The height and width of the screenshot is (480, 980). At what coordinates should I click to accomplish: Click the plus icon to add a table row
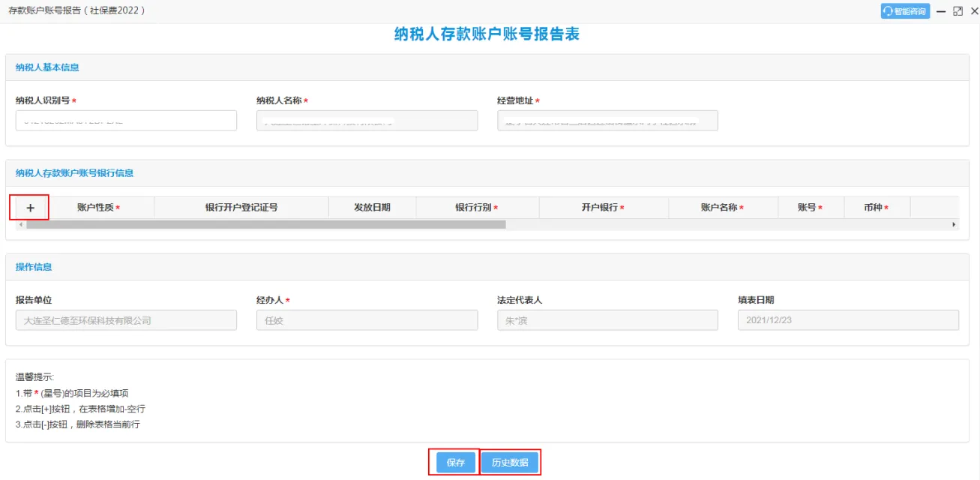tap(30, 208)
